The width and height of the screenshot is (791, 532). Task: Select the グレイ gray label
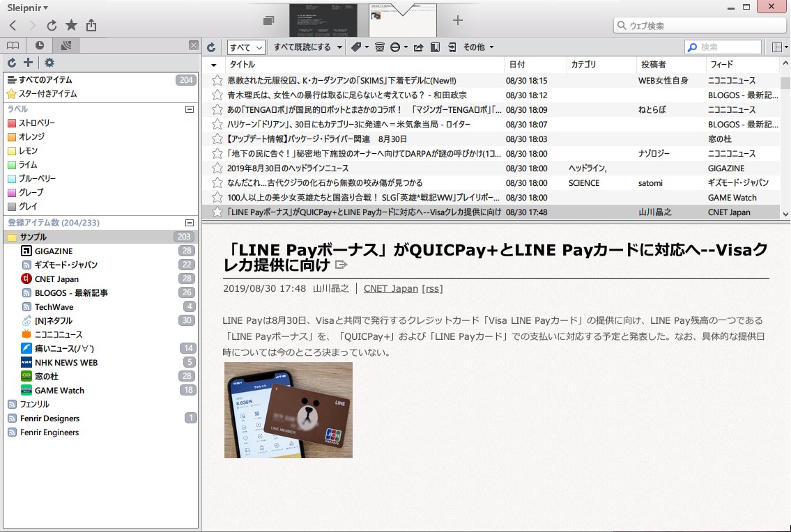pyautogui.click(x=101, y=206)
